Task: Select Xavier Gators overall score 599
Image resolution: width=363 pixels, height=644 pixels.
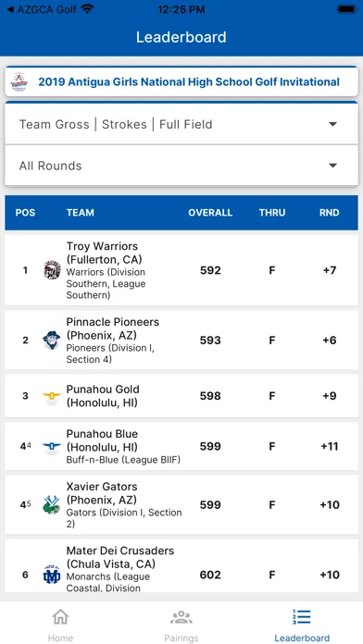Action: pos(210,505)
